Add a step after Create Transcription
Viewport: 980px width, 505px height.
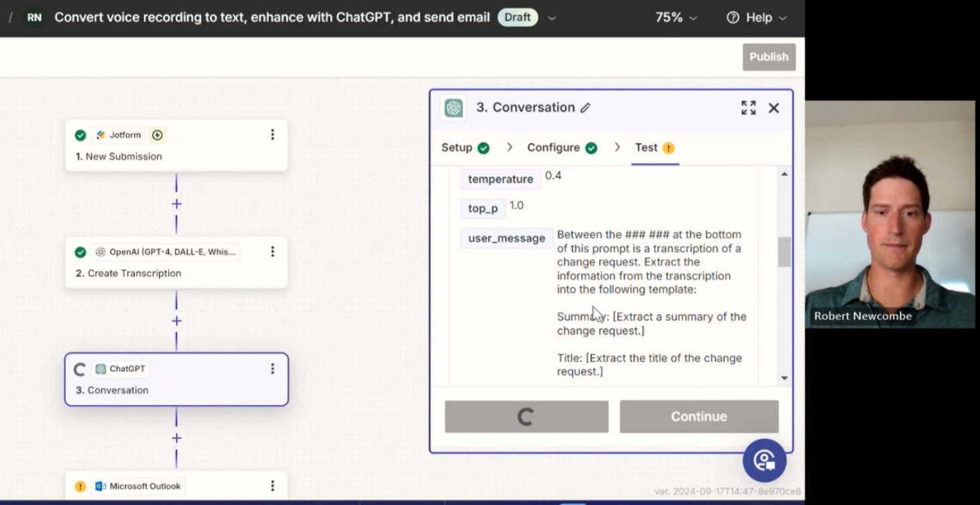pos(176,321)
